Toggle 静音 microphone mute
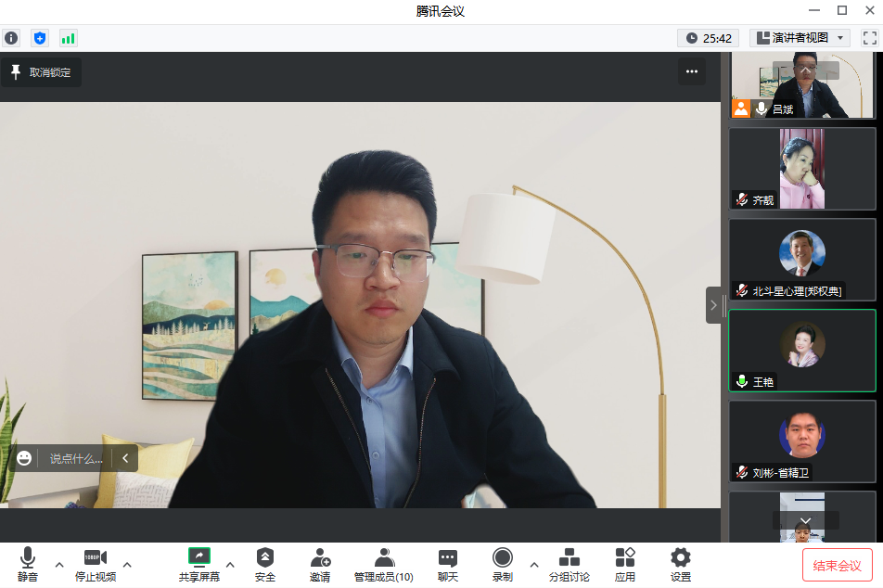The height and width of the screenshot is (588, 883). pos(28,565)
